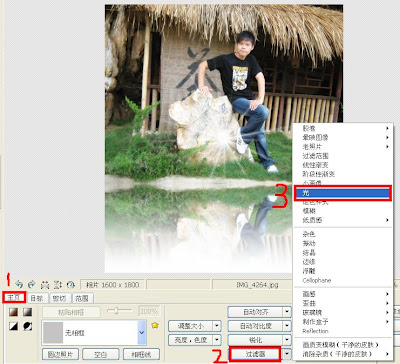Screen dimensions: 400x364
Task: Expand the 亮度,色度 dropdown arrow
Action: pyautogui.click(x=217, y=340)
